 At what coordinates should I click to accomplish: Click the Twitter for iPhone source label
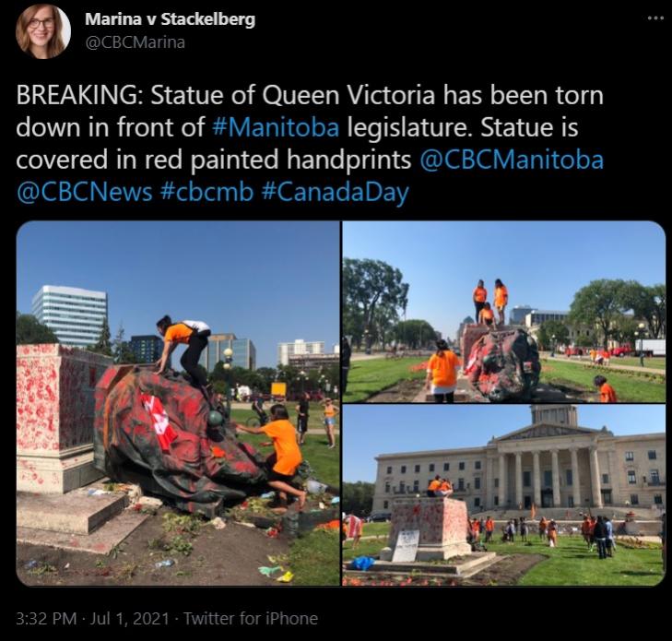[251, 619]
